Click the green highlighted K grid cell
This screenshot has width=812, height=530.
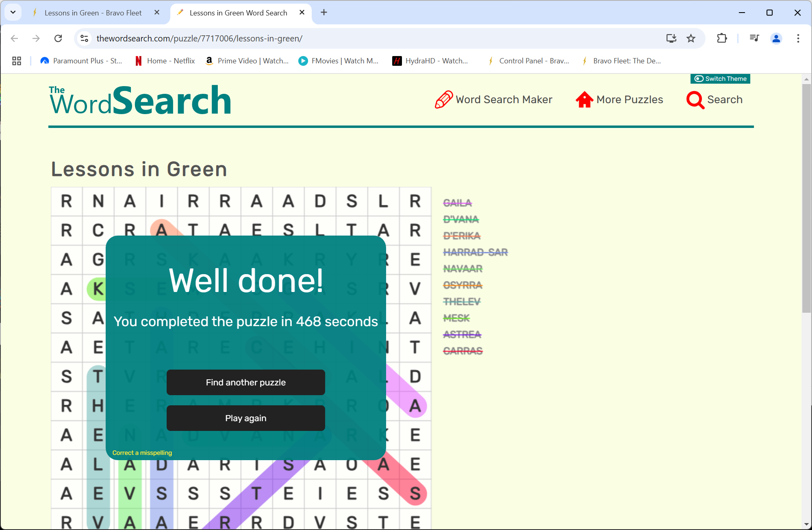click(98, 289)
